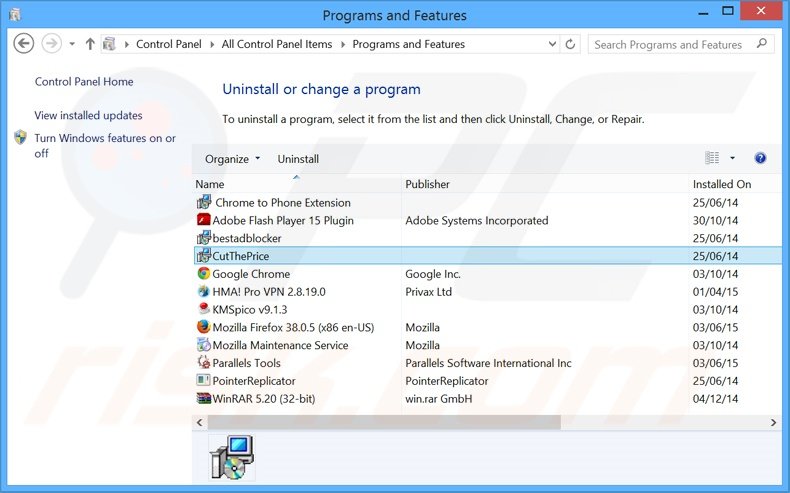Click the PointerReplicator icon

pos(204,380)
